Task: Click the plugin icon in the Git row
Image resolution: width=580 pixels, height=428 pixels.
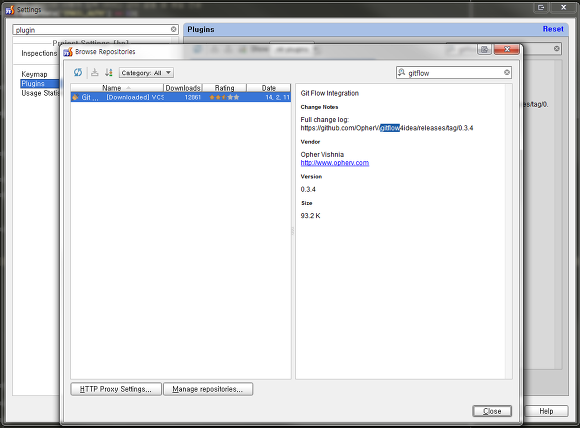Action: tap(75, 97)
